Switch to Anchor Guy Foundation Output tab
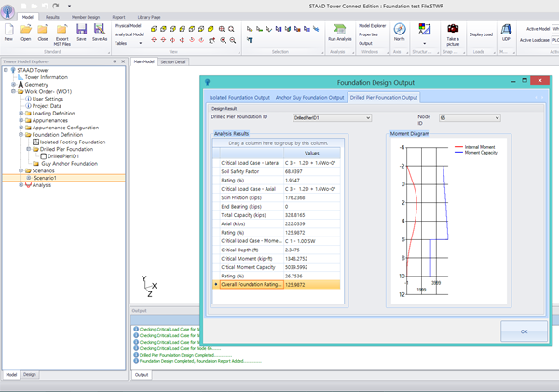The width and height of the screenshot is (559, 392). pos(309,97)
